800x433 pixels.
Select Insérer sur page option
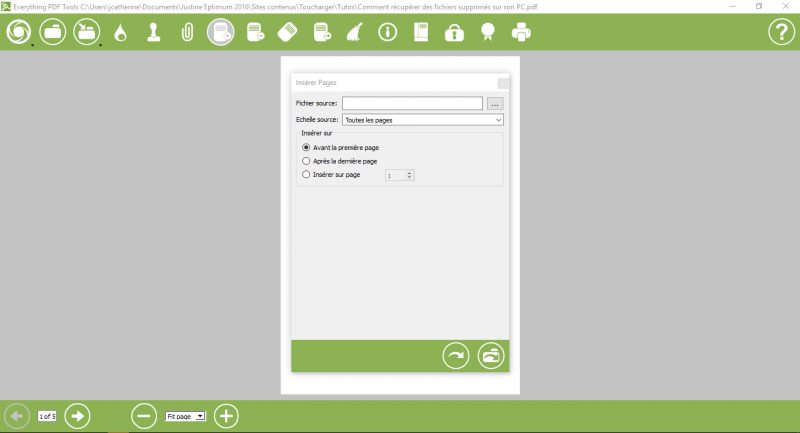(332, 174)
